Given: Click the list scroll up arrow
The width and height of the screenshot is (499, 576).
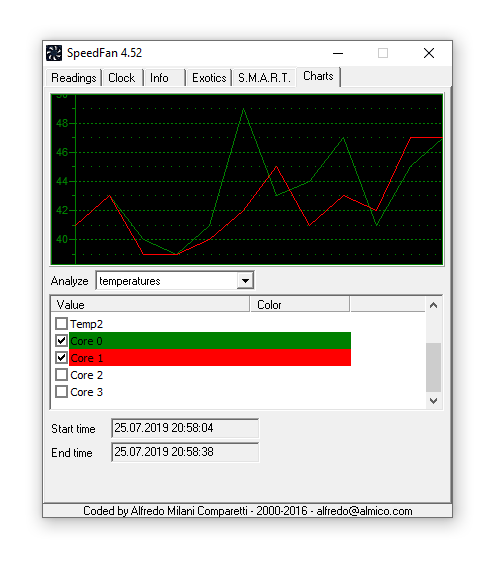Looking at the screenshot, I should (434, 305).
